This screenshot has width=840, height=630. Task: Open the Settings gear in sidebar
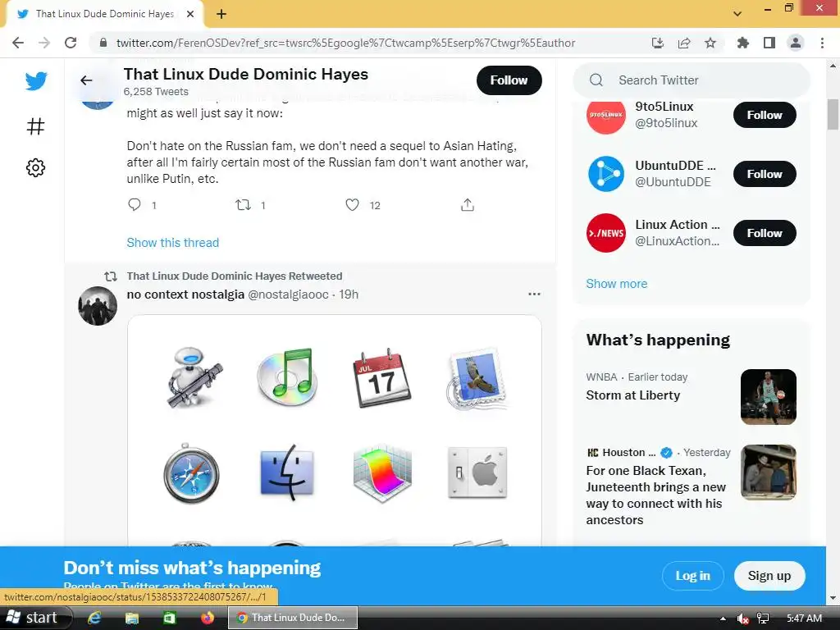pyautogui.click(x=35, y=167)
